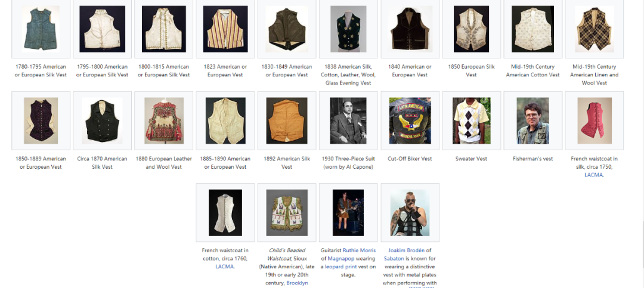This screenshot has height=288, width=644.
Task: Open the striped 1823 Vest thumbnail
Action: click(x=225, y=29)
